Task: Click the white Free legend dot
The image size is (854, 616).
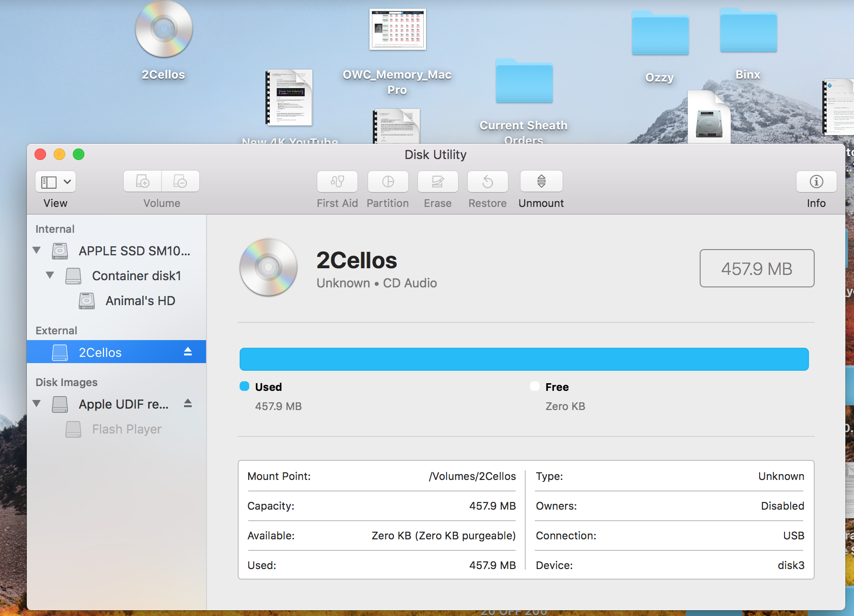Action: 535,386
